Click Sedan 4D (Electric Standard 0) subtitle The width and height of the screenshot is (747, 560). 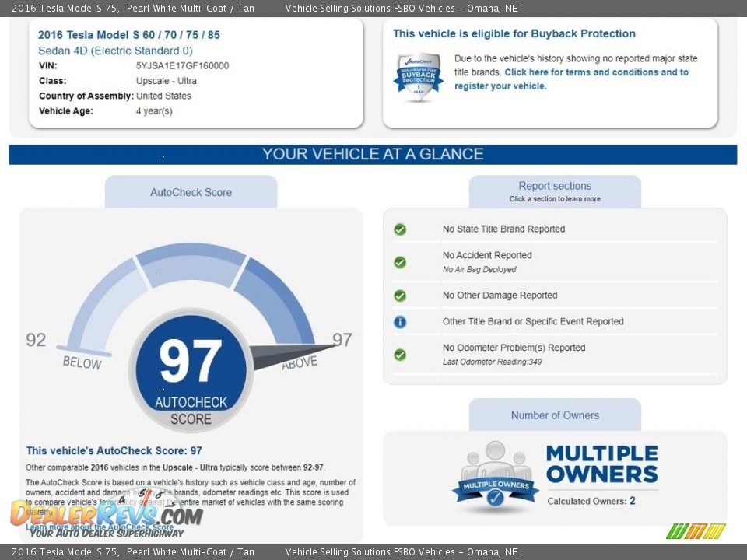coord(115,51)
